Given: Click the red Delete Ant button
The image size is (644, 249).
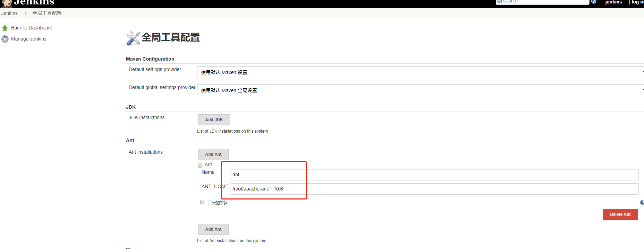Looking at the screenshot, I should click(x=620, y=214).
